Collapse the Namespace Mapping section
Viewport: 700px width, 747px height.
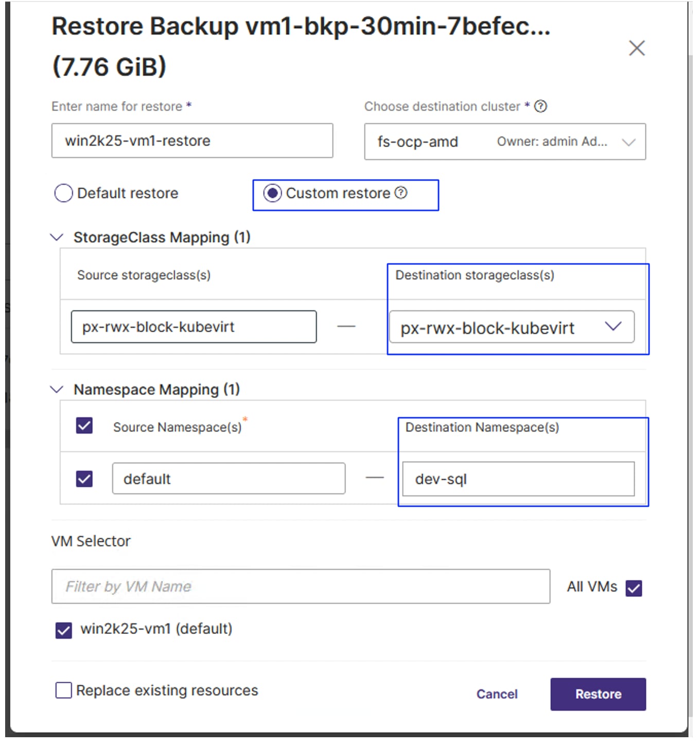point(57,389)
